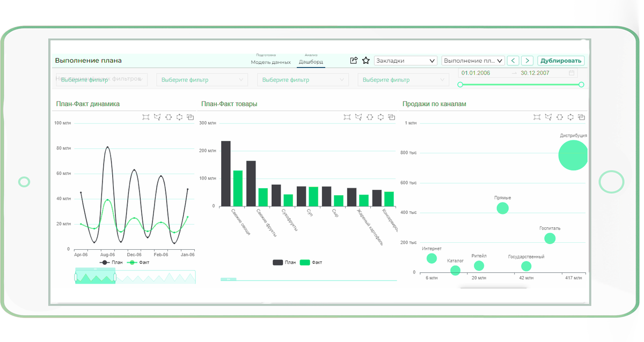Click the share/export icon in header

pyautogui.click(x=354, y=61)
